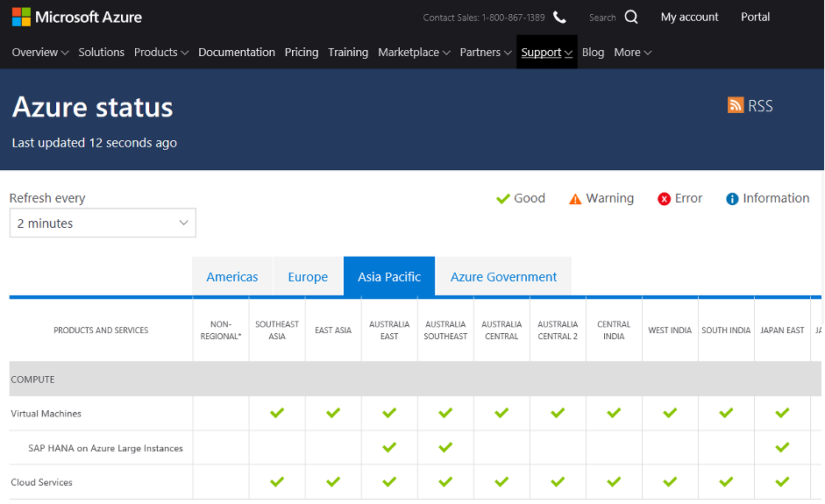Viewport: 825px width, 504px height.
Task: Click the Azure status page heading
Action: [x=93, y=107]
